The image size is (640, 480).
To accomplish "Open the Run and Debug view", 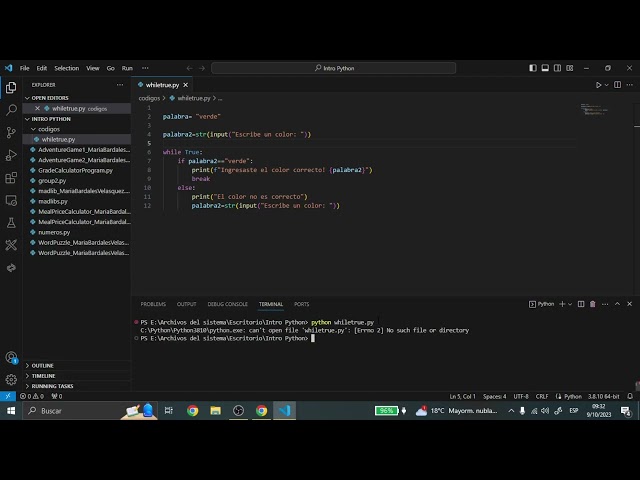I will point(11,155).
